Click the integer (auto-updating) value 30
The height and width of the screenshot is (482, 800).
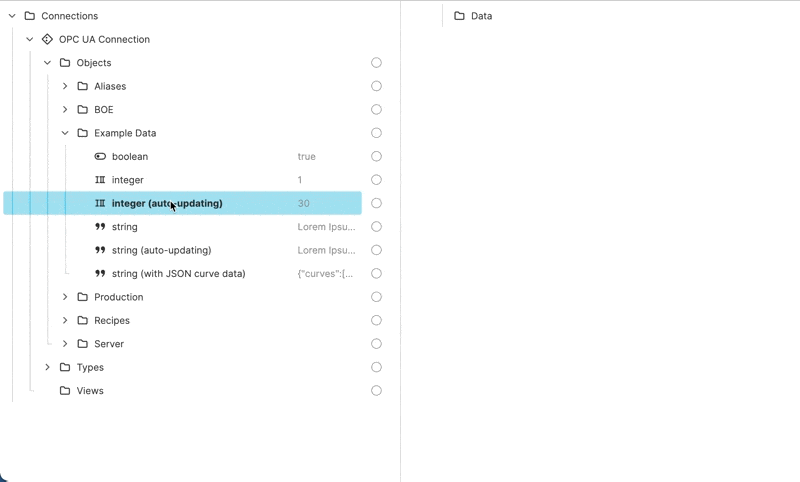click(304, 204)
